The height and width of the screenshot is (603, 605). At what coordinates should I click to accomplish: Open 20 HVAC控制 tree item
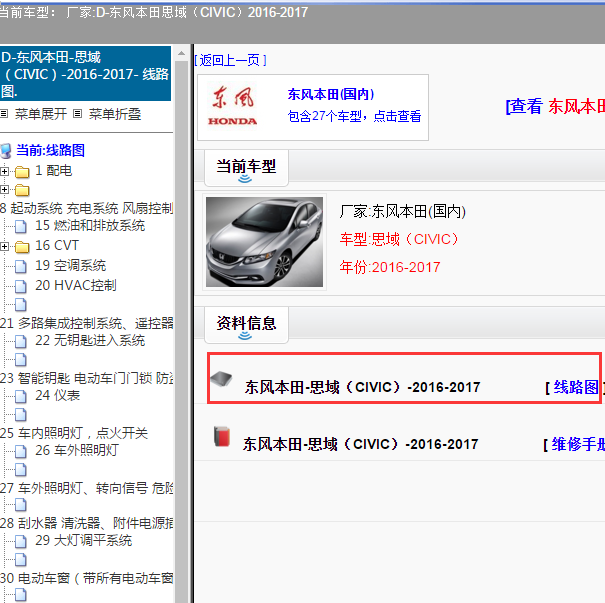tap(76, 285)
